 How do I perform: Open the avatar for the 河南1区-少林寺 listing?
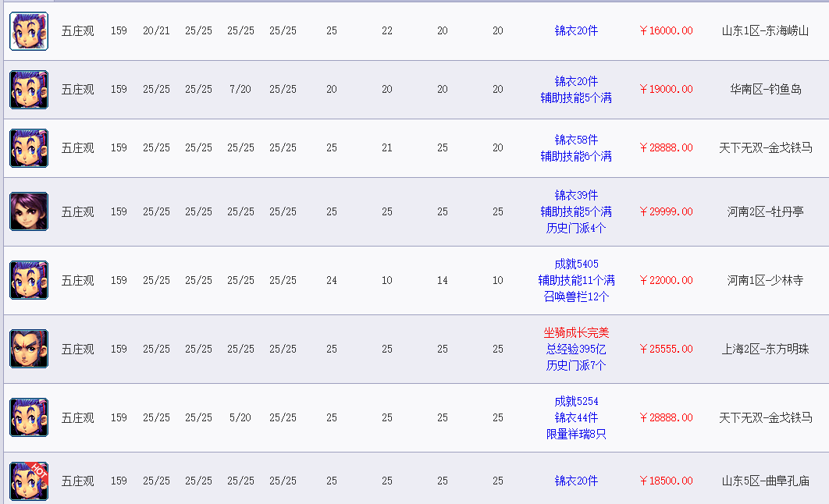pos(29,280)
